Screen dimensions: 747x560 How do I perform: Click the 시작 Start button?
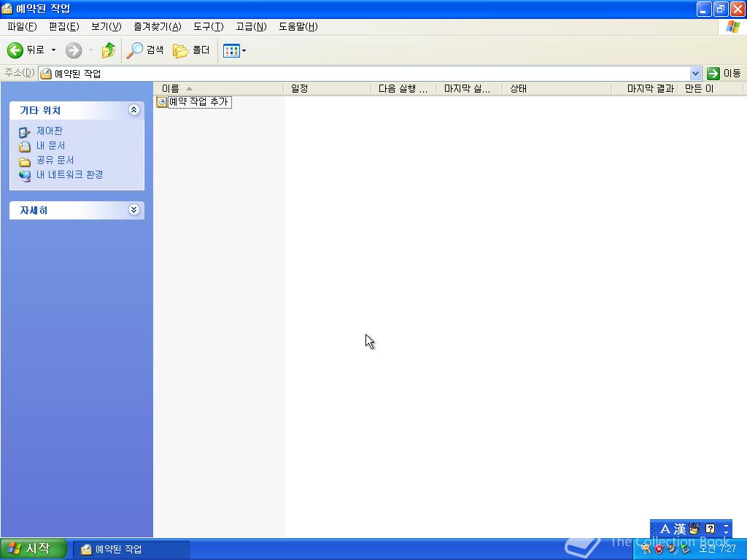pos(32,549)
